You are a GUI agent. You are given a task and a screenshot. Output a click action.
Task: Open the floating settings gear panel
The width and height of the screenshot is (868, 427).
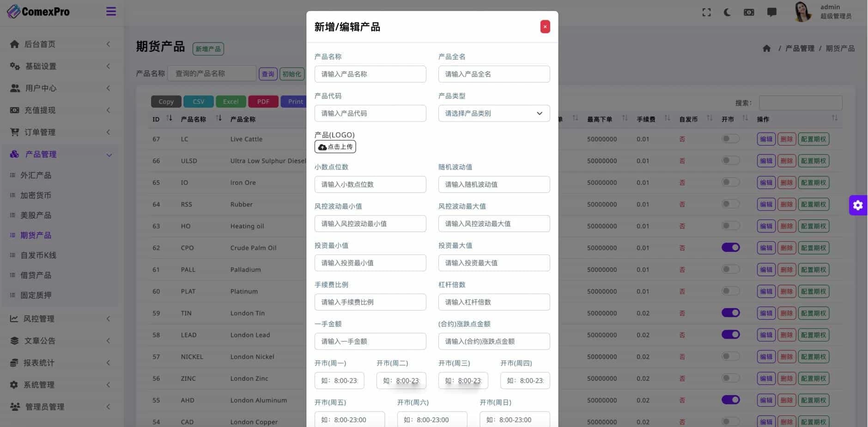(858, 205)
